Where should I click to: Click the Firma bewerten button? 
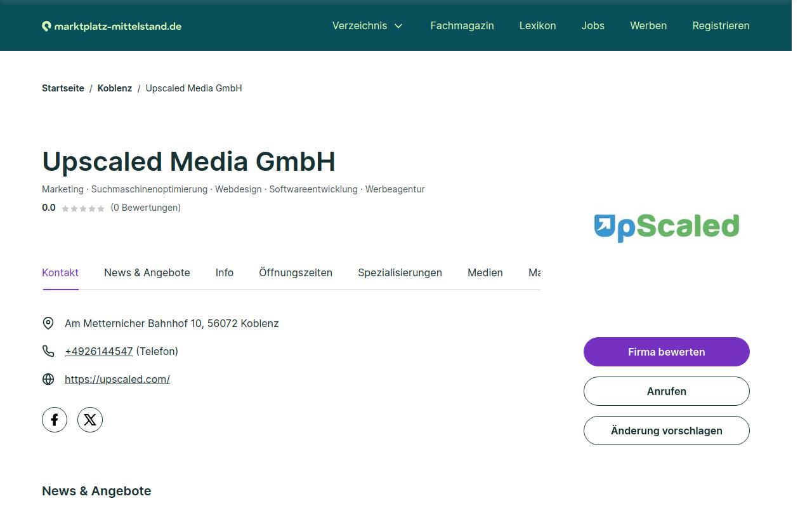tap(666, 352)
